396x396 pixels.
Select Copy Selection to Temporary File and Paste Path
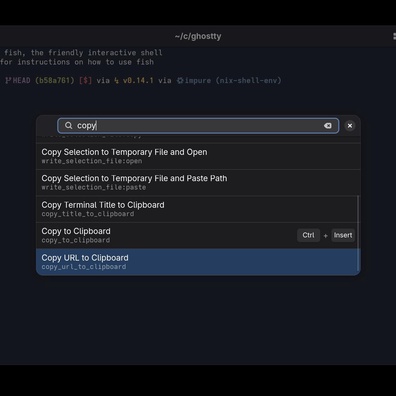click(x=198, y=182)
